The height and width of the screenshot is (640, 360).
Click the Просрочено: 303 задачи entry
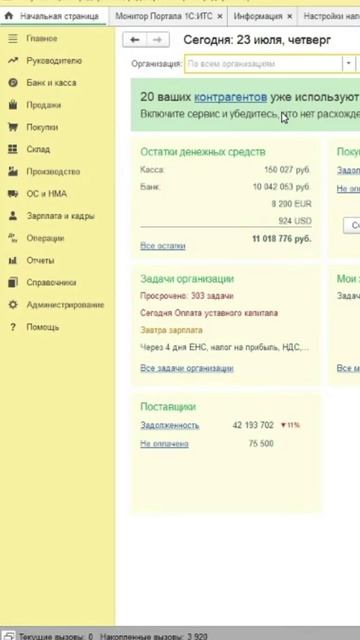click(x=187, y=296)
